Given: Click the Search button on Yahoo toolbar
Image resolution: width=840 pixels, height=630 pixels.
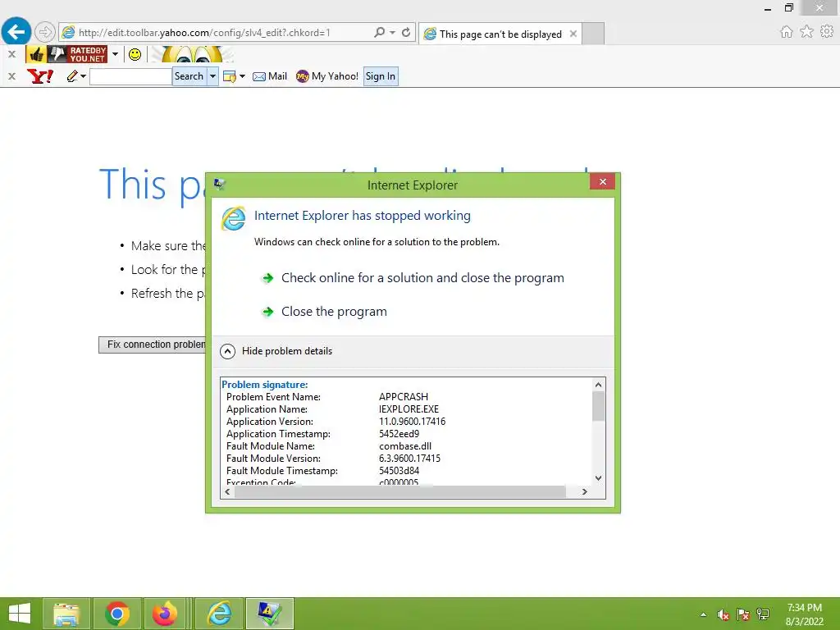Looking at the screenshot, I should tap(189, 76).
